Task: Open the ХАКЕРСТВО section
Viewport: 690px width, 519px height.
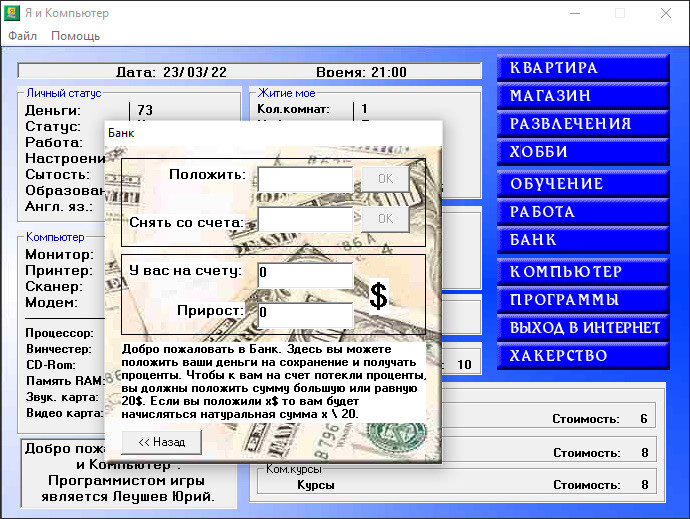Action: tap(583, 356)
